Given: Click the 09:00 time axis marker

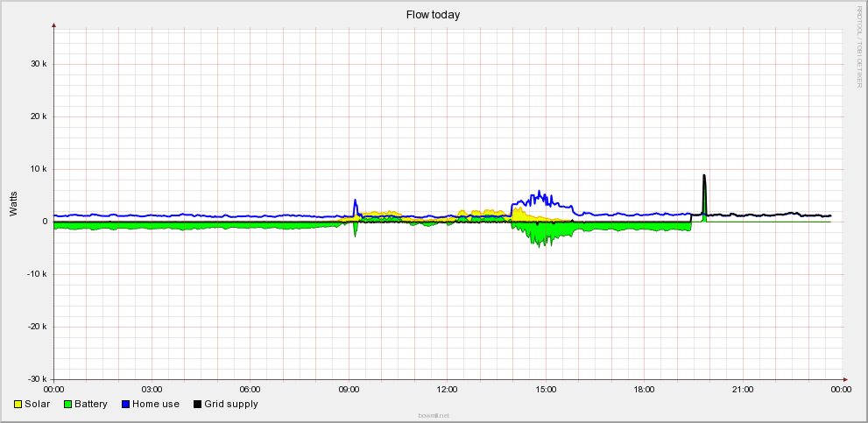Looking at the screenshot, I should click(349, 388).
